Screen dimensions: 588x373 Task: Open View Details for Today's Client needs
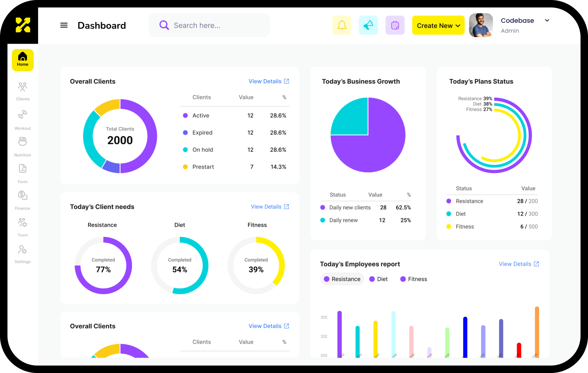tap(270, 207)
